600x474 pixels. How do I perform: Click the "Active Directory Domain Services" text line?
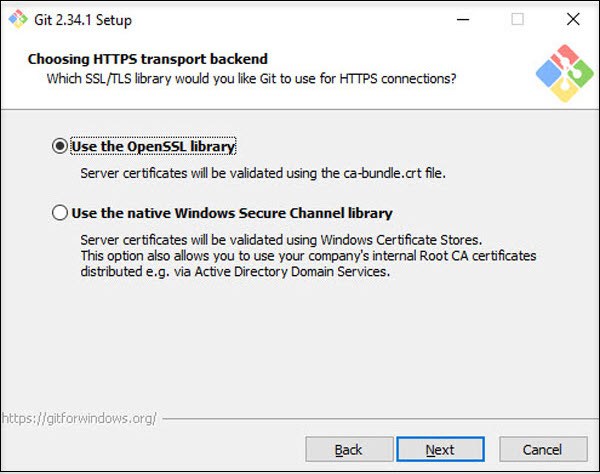[x=234, y=272]
